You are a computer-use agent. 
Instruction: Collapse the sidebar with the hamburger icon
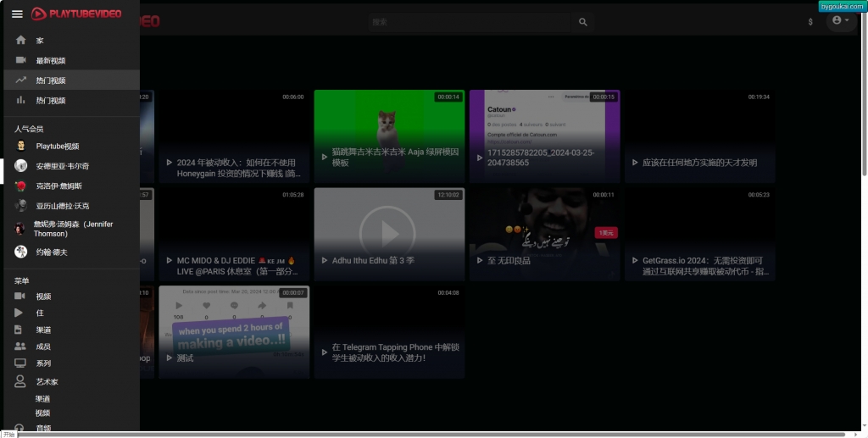tap(17, 14)
